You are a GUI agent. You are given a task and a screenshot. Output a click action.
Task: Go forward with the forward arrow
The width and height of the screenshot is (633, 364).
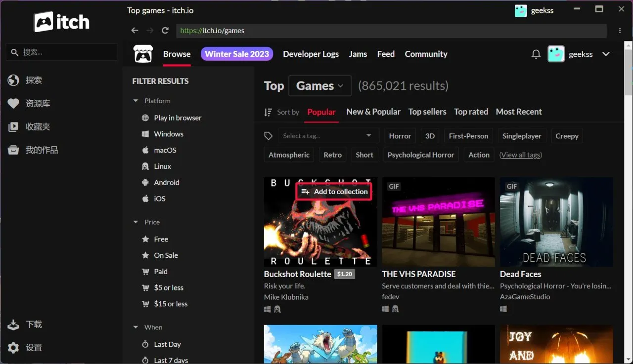click(x=150, y=31)
